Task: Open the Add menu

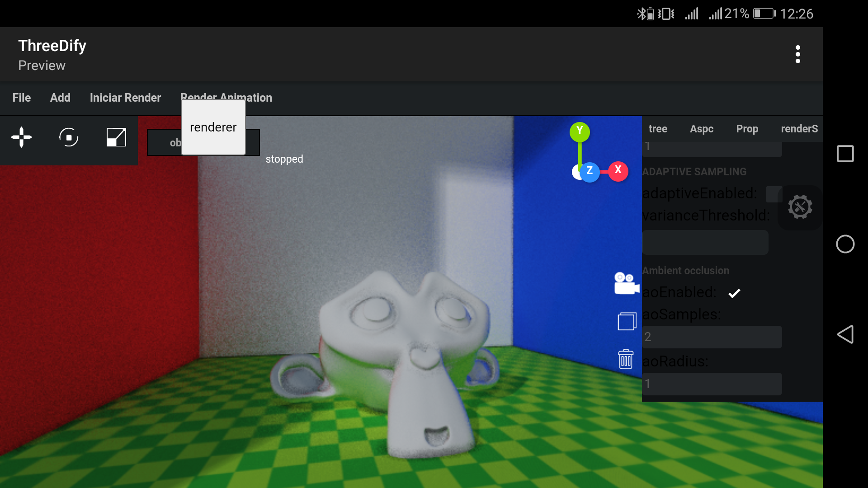Action: coord(60,98)
